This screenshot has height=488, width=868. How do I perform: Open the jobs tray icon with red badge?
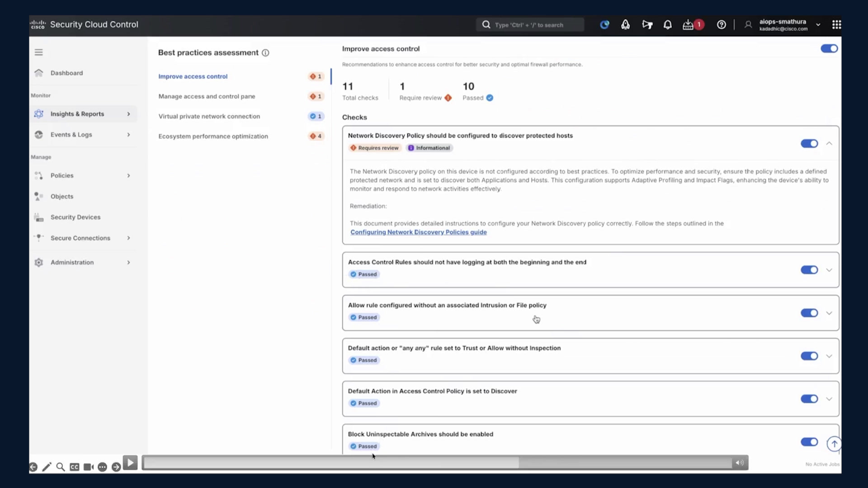[693, 25]
